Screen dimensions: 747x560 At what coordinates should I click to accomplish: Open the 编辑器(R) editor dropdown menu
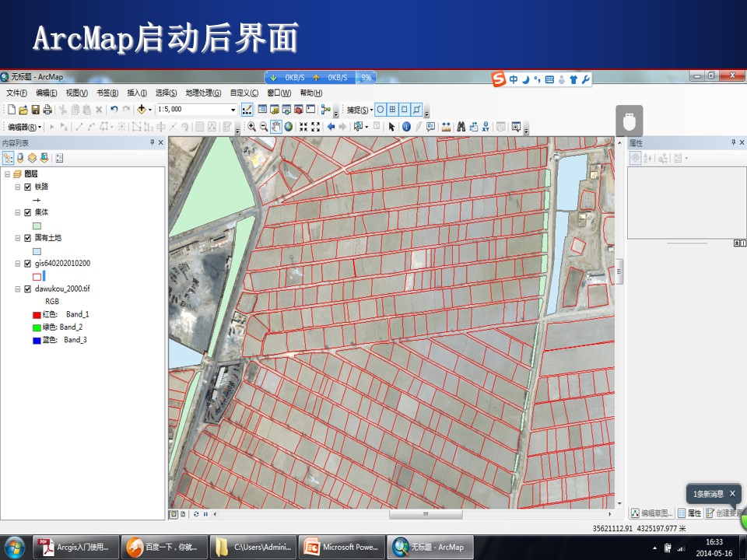(25, 127)
